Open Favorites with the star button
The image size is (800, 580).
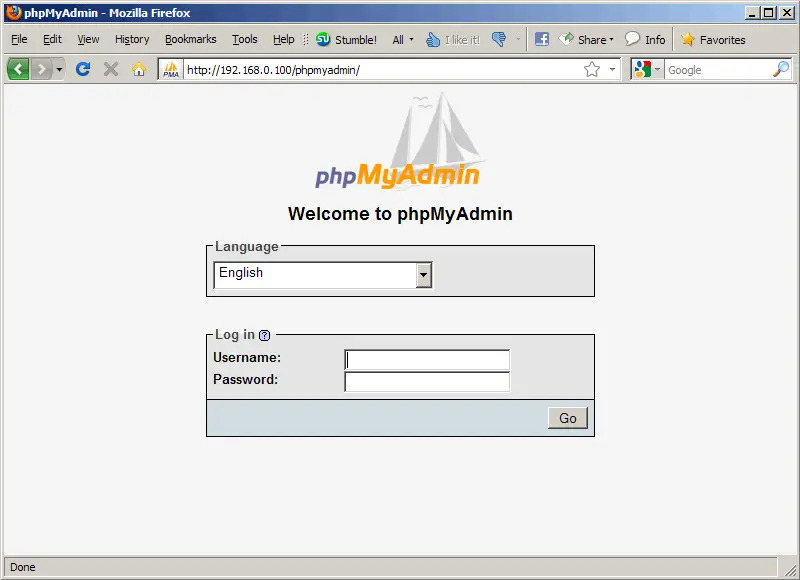pyautogui.click(x=713, y=39)
